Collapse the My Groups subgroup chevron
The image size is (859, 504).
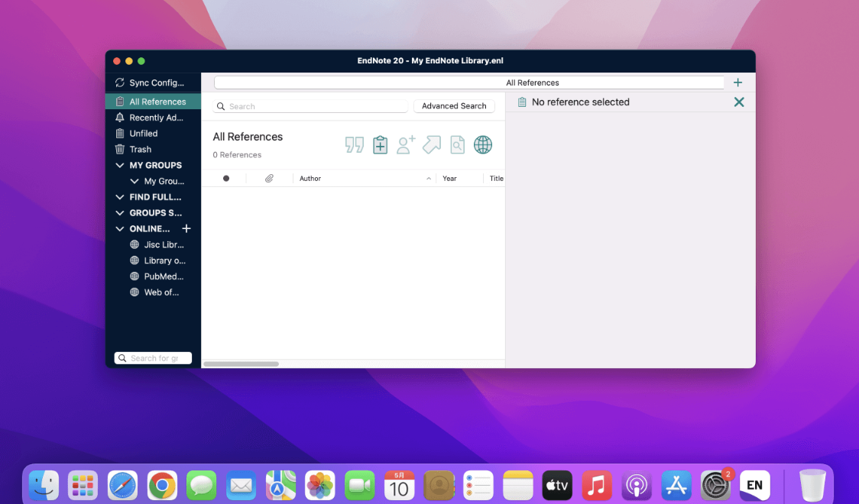pyautogui.click(x=135, y=181)
